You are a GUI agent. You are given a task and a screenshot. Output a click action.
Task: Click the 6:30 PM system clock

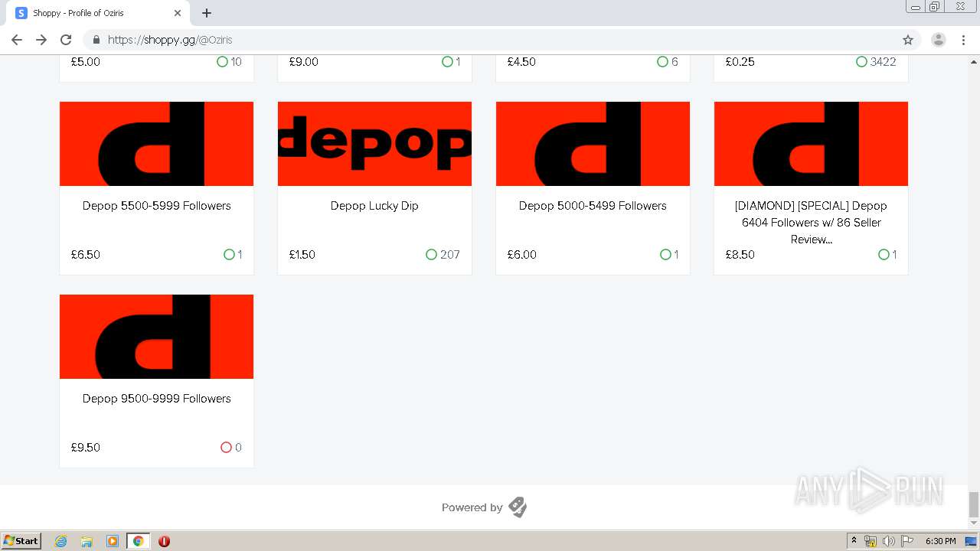tap(940, 541)
